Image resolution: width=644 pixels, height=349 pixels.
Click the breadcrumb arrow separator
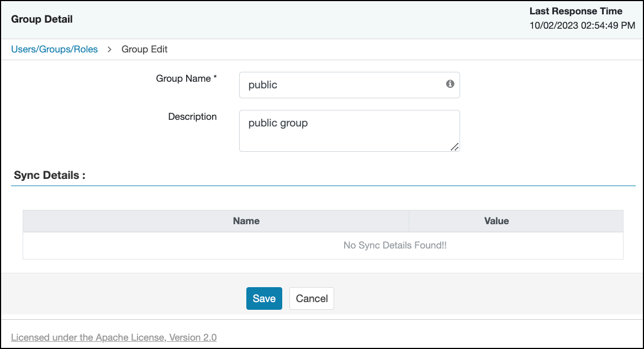109,49
